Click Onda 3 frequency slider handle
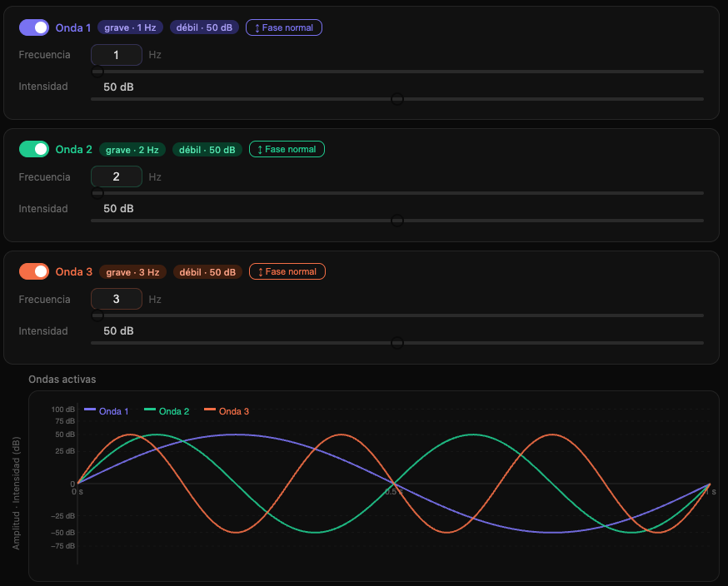The image size is (728, 586). tap(97, 315)
